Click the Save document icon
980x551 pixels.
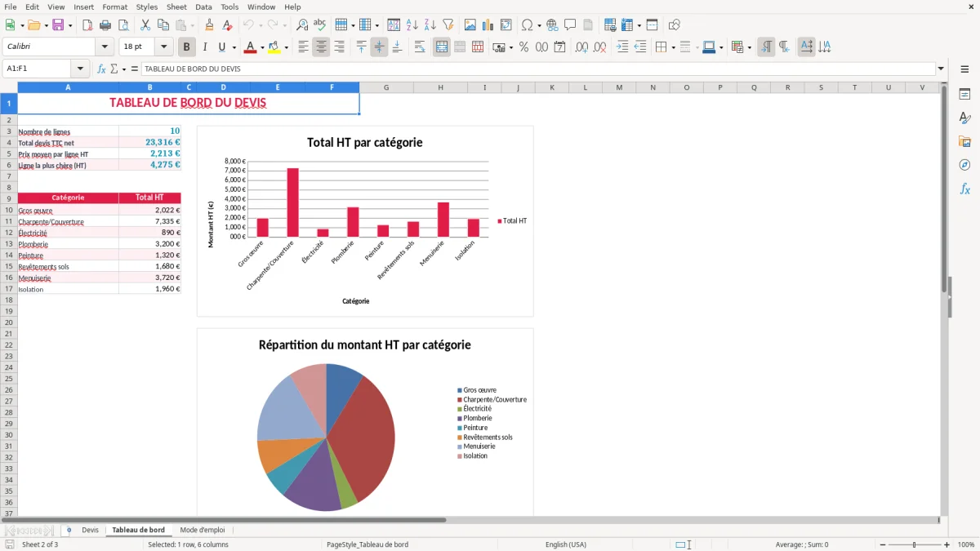coord(58,25)
